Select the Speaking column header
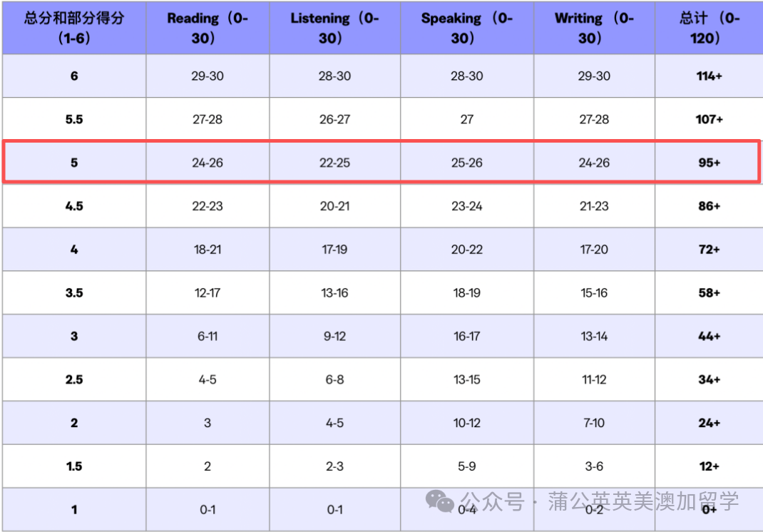Screen dimensions: 763x532 [466, 28]
